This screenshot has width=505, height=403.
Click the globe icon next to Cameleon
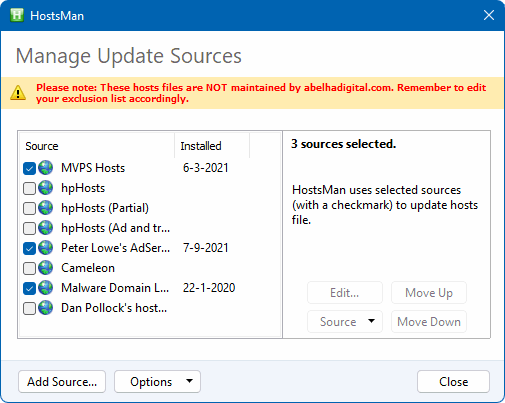coord(45,268)
